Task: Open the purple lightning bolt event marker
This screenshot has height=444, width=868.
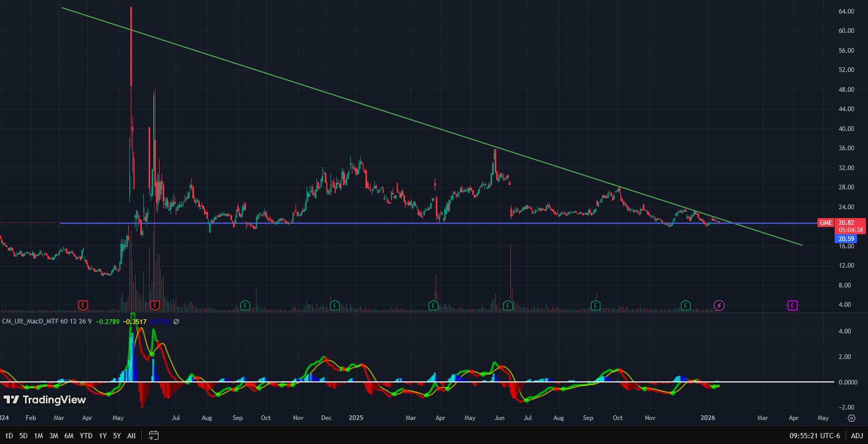Action: [719, 305]
